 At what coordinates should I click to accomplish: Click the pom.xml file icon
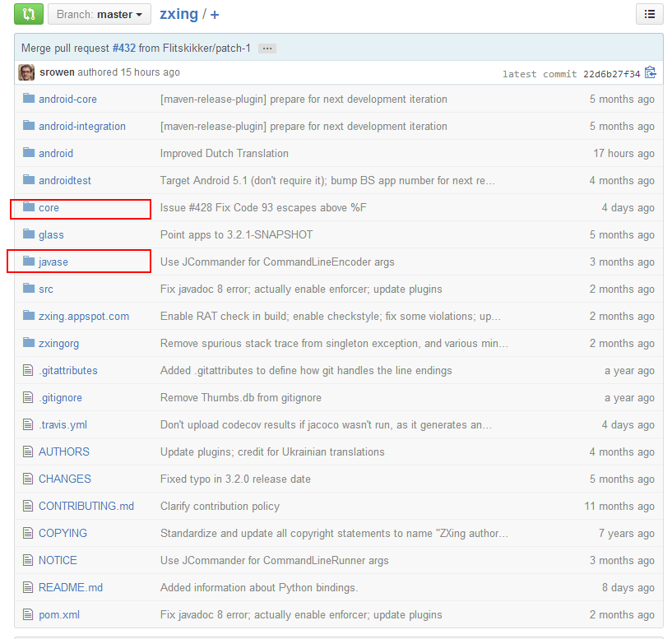[28, 614]
